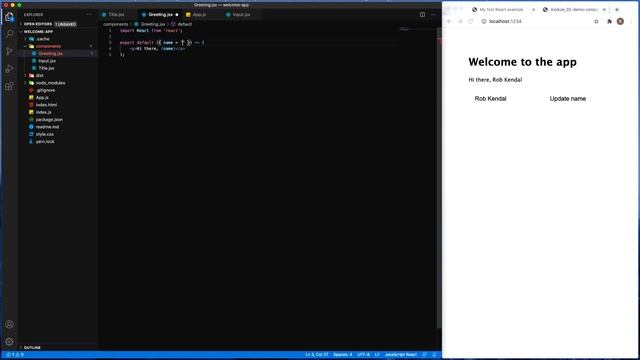Open package.json in the file tree
The height and width of the screenshot is (360, 640).
click(49, 120)
